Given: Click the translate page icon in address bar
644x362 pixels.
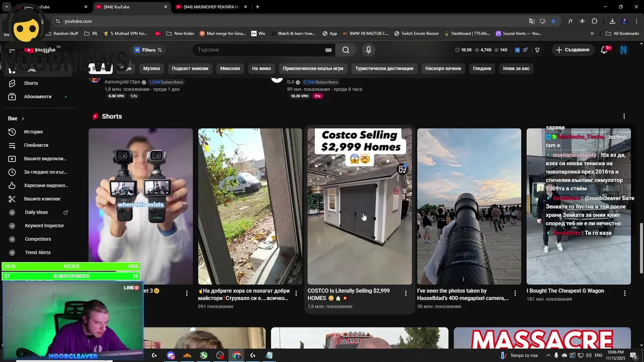Looking at the screenshot, I should coord(532,21).
